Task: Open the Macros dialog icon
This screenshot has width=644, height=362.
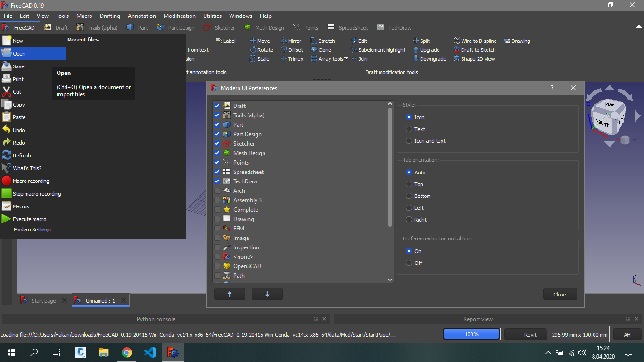Action: [x=6, y=206]
